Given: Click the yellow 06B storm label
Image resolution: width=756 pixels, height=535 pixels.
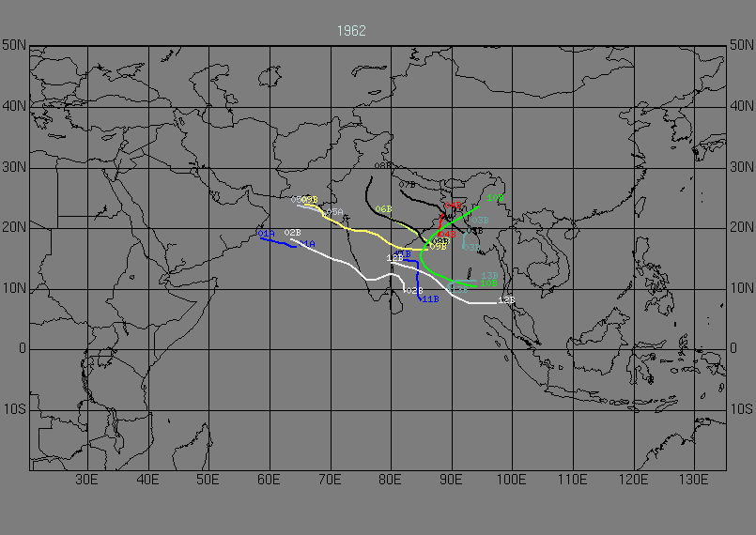Looking at the screenshot, I should 383,209.
